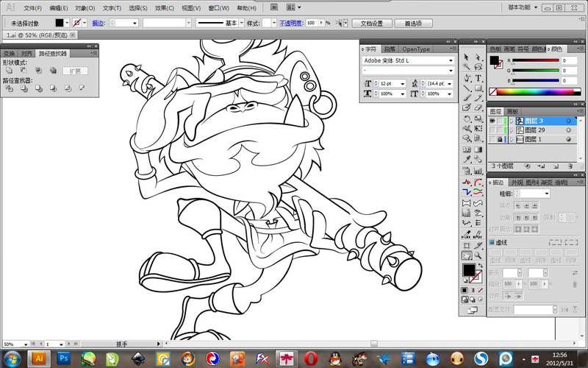Click the black fill swatch in toolbox

pyautogui.click(x=469, y=269)
